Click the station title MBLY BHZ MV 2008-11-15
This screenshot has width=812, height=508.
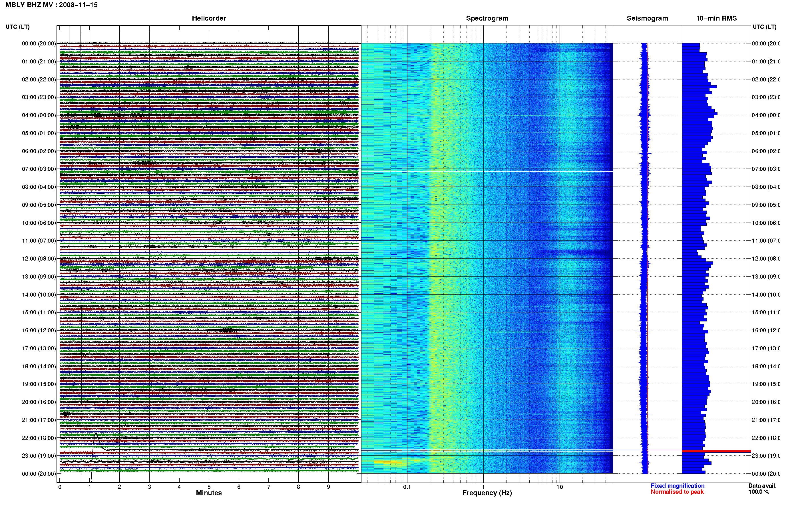51,5
